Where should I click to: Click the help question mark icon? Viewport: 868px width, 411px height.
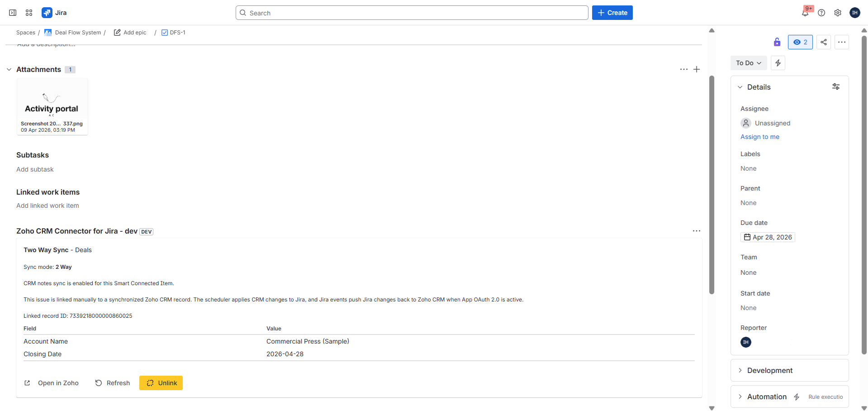pyautogui.click(x=822, y=13)
